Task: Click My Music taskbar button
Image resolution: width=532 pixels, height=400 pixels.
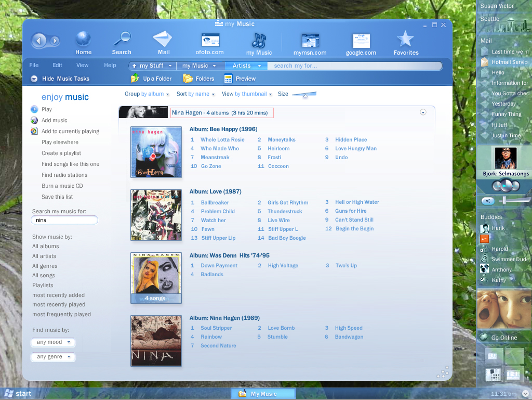Action: [263, 394]
